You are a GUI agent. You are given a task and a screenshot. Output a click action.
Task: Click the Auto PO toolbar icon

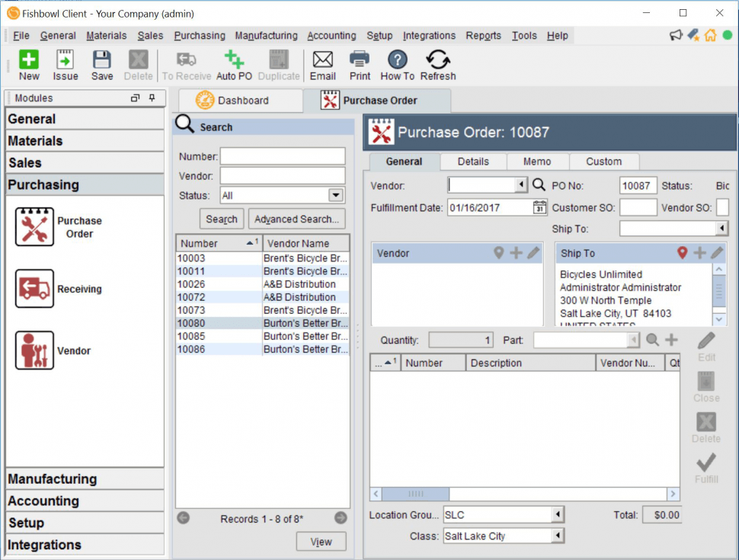(234, 60)
